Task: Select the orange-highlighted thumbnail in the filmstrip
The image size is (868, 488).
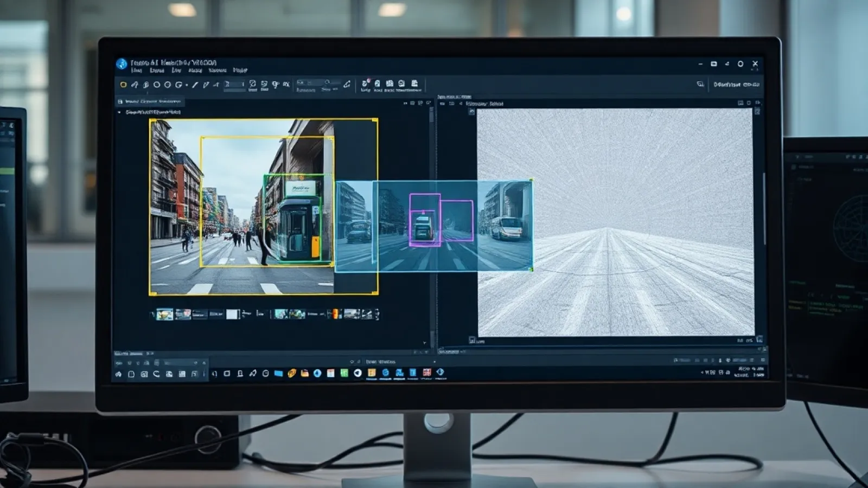Action: click(335, 314)
